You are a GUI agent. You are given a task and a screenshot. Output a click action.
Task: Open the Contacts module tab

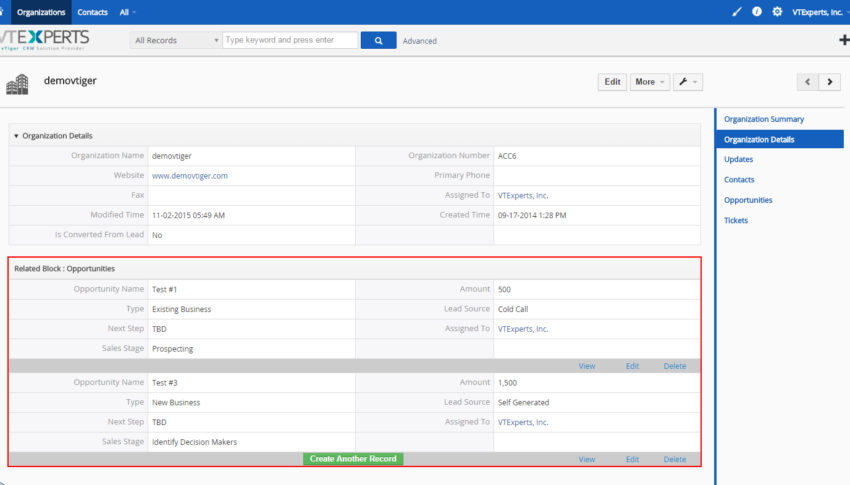click(x=92, y=12)
